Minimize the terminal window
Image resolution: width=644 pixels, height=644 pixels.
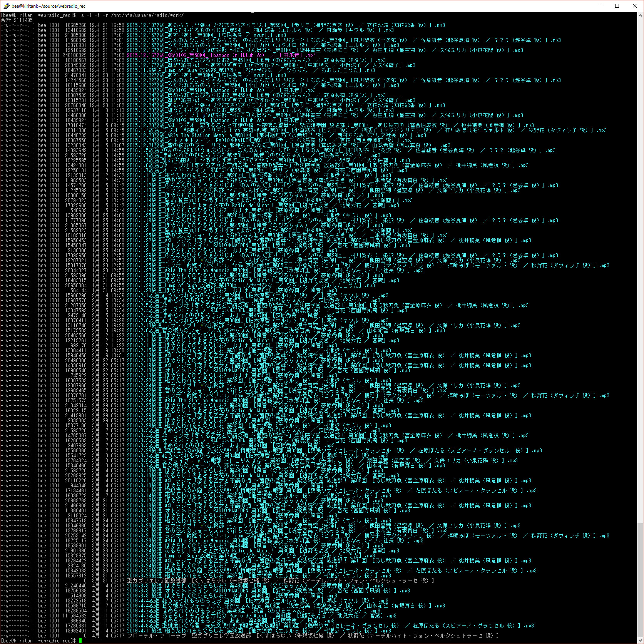600,6
